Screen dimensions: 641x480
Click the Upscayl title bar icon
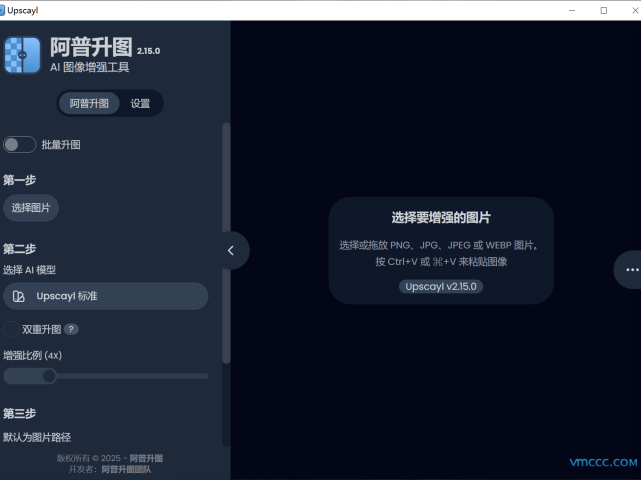(2, 10)
